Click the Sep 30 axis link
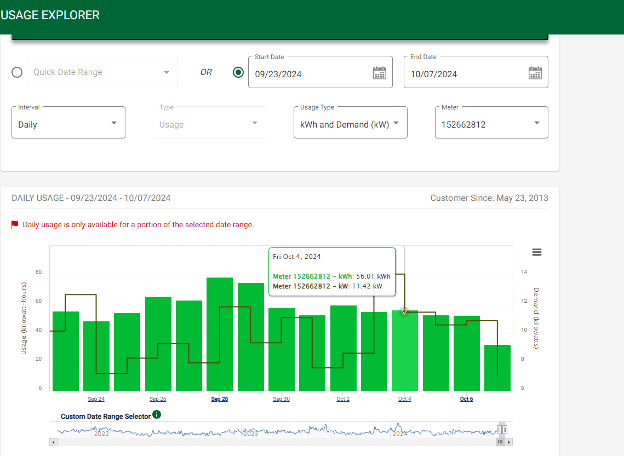624x456 pixels. 281,399
